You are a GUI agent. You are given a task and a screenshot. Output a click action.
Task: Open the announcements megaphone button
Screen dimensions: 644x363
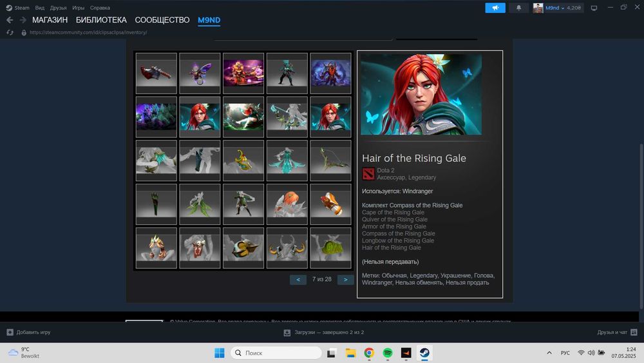click(495, 7)
